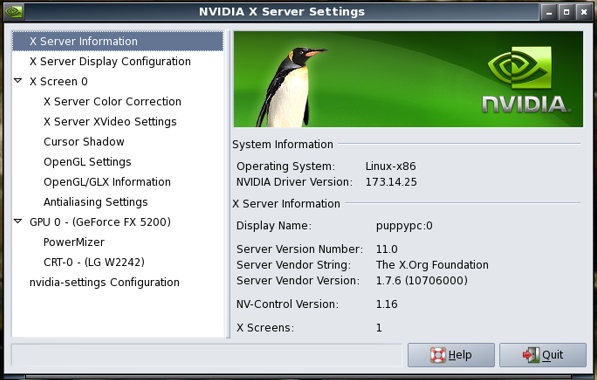
Task: Click the 'Server Version Number:' label
Action: 300,249
